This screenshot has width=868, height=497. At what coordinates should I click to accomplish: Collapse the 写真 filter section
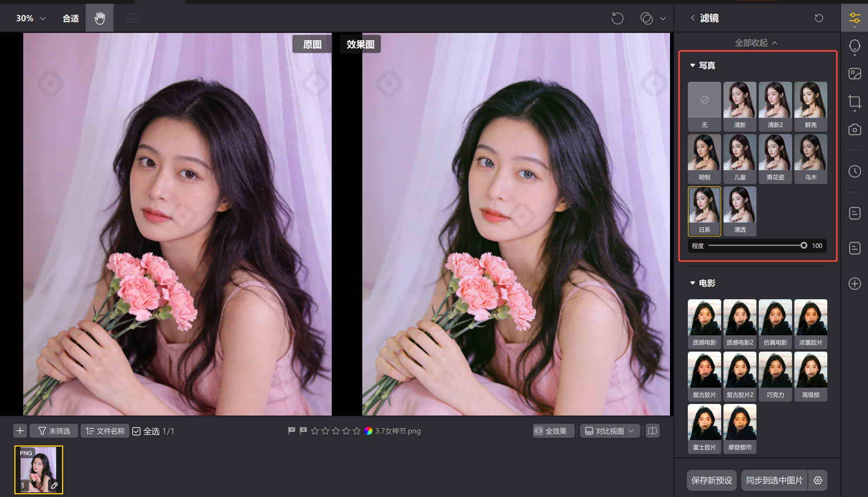pyautogui.click(x=692, y=66)
